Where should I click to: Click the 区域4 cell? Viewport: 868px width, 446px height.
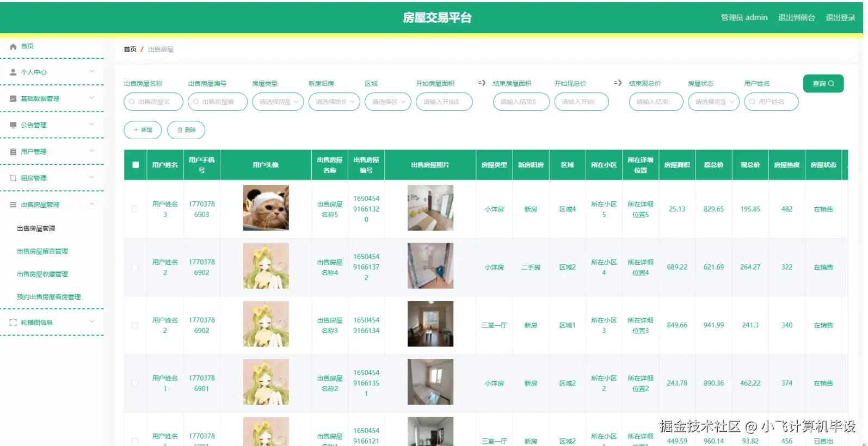568,209
